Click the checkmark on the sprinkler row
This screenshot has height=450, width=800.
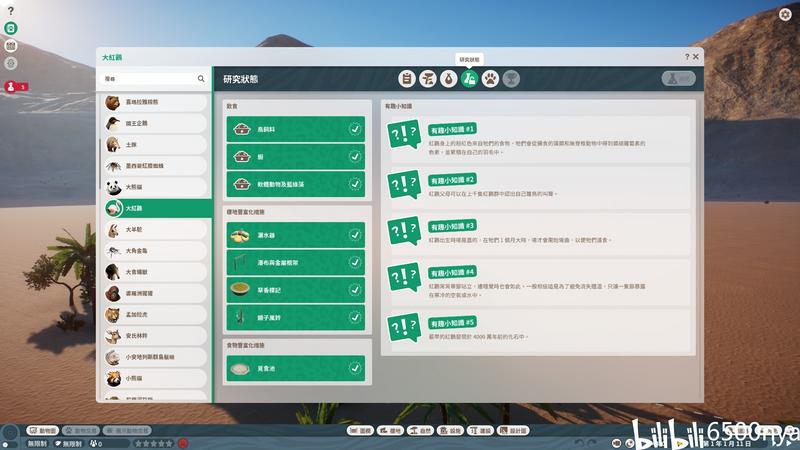(x=355, y=235)
